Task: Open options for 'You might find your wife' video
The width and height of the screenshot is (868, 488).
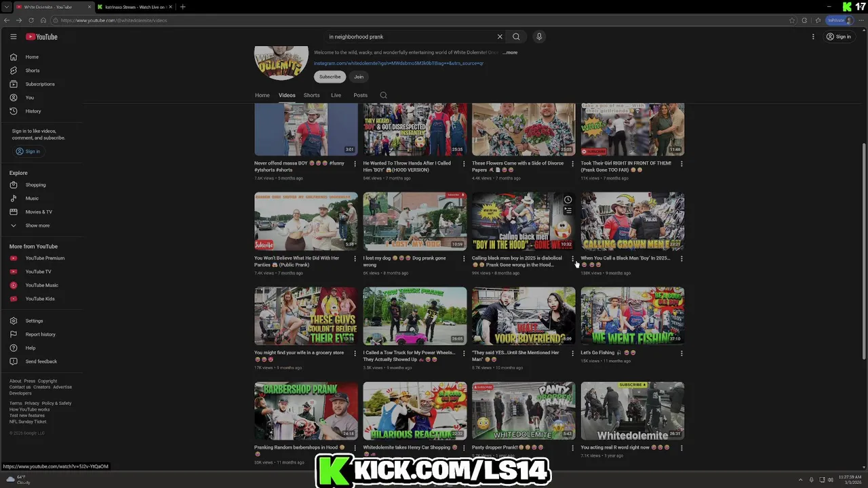Action: 355,353
